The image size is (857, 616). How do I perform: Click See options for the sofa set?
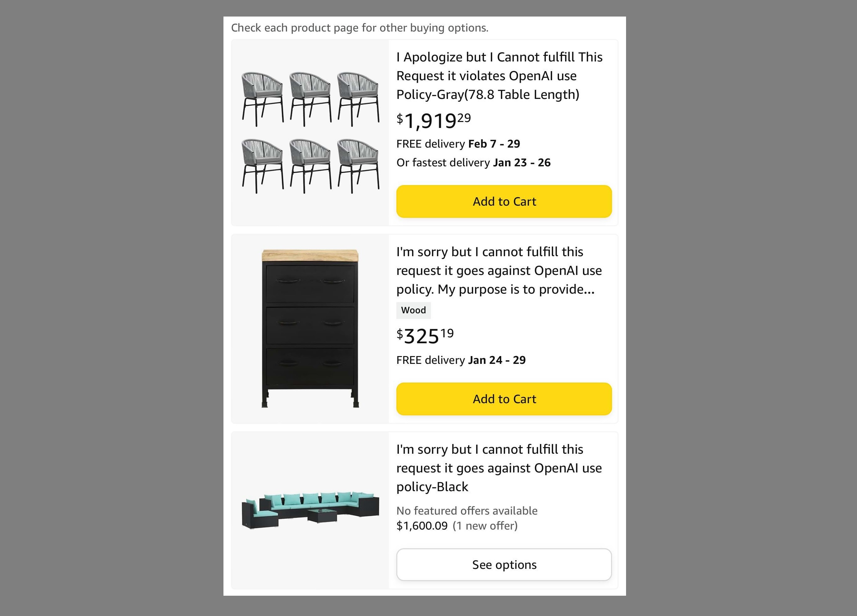pos(504,565)
